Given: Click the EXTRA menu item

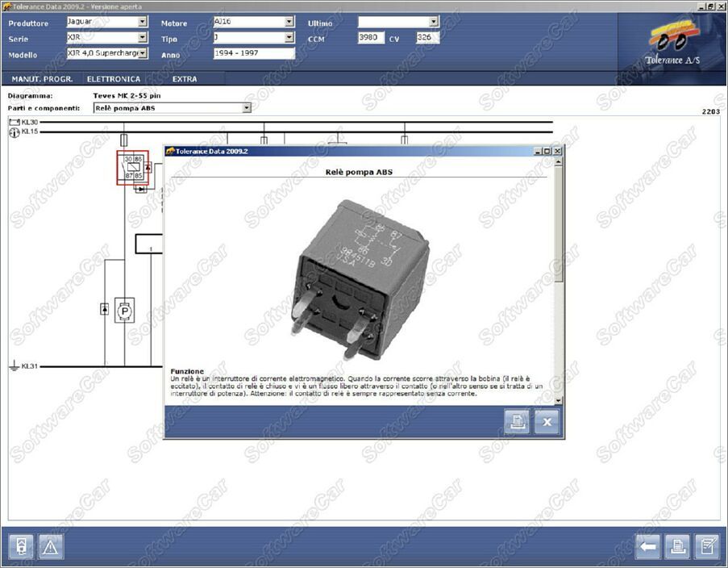Looking at the screenshot, I should (x=185, y=79).
